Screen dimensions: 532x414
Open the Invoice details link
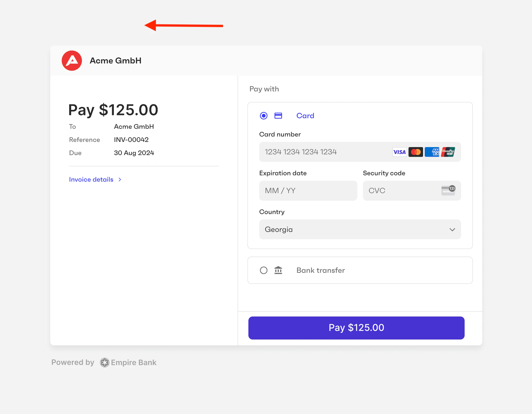tap(91, 180)
